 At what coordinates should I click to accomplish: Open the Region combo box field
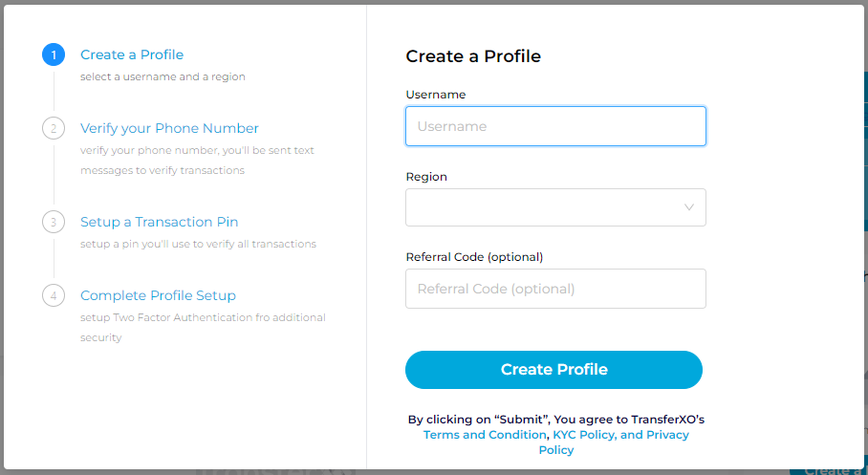545,207
